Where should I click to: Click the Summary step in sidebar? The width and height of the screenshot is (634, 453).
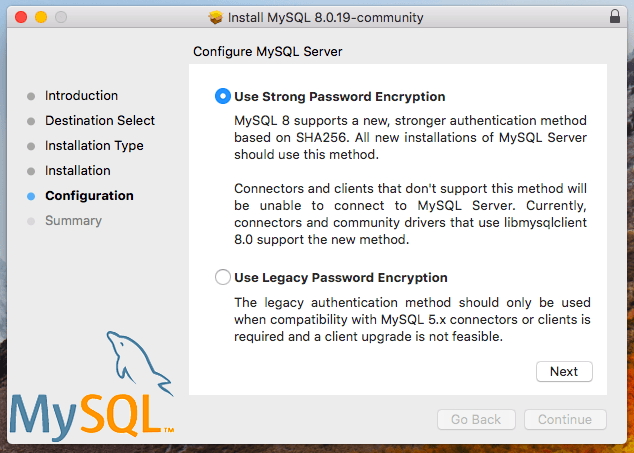tap(73, 221)
